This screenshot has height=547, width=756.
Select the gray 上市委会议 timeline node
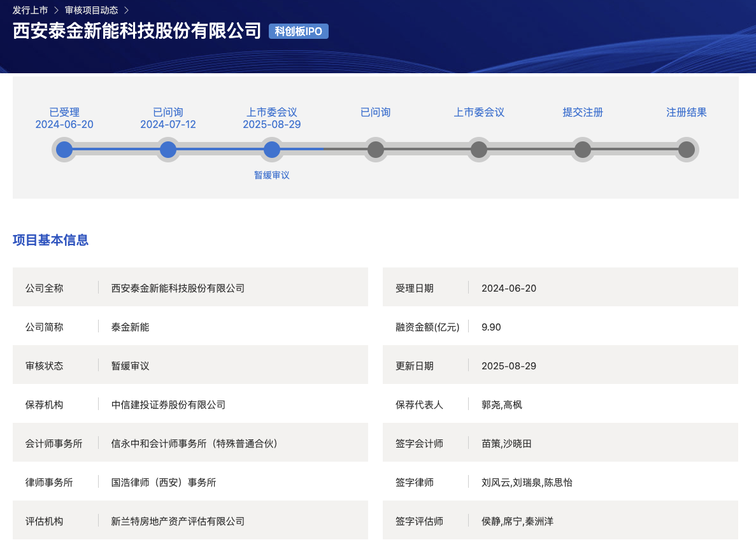(x=479, y=150)
